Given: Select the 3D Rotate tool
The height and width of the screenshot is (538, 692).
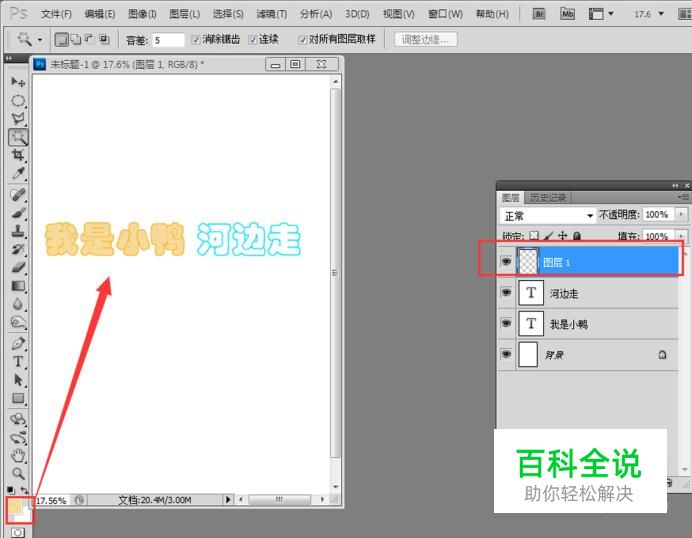Looking at the screenshot, I should (x=18, y=419).
